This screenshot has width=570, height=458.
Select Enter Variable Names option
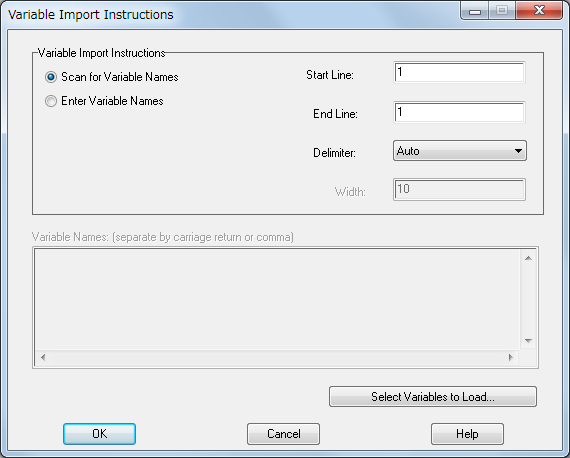[51, 101]
